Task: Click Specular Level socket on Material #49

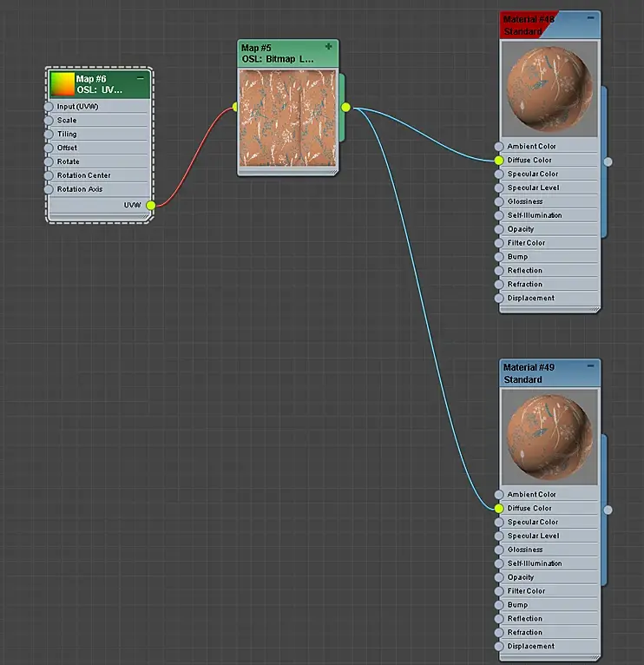Action: [499, 536]
